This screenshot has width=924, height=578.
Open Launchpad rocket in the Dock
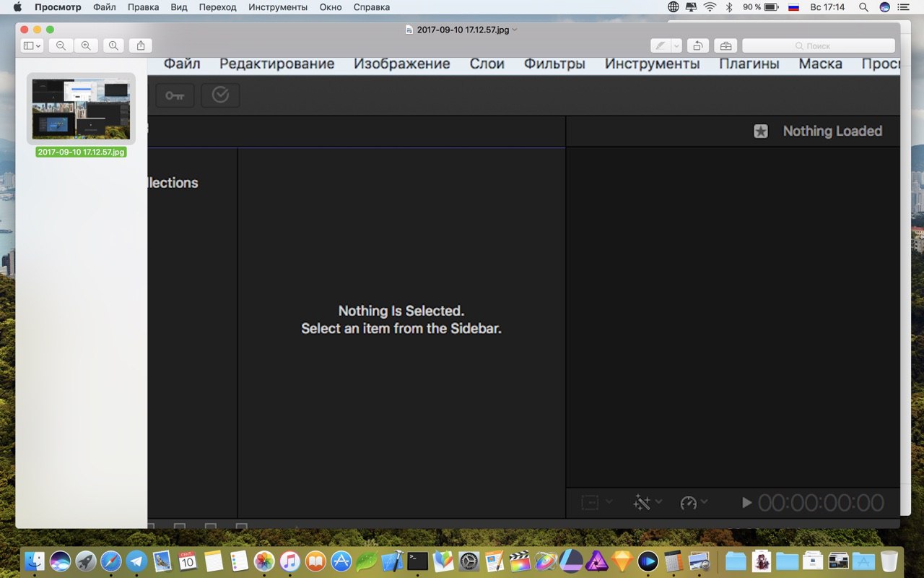[x=86, y=561]
